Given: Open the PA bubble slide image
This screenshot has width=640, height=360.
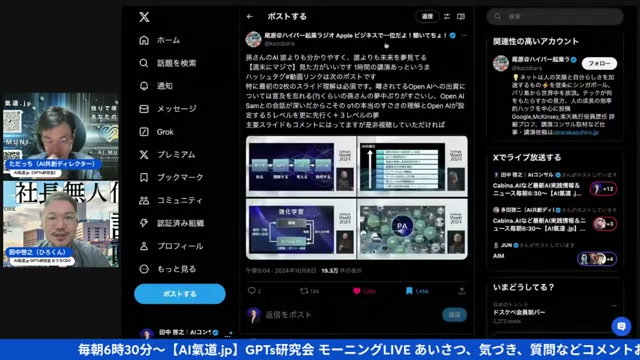Looking at the screenshot, I should coord(413,229).
